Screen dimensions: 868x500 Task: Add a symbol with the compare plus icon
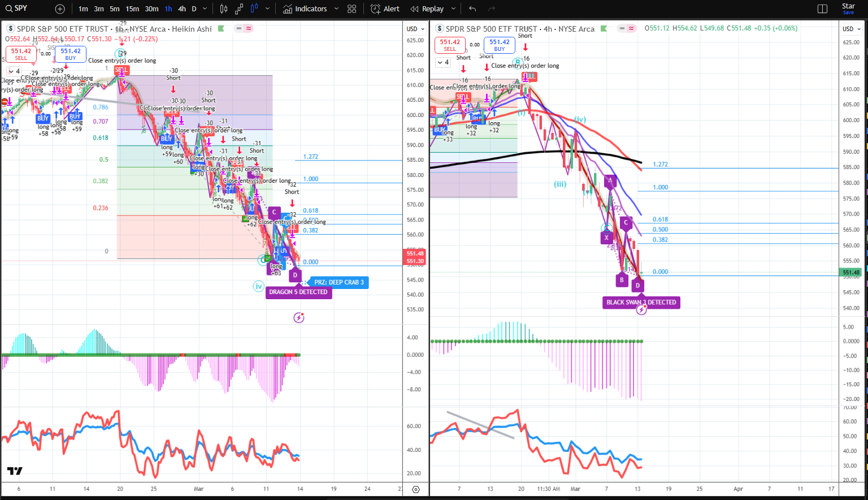(x=60, y=9)
